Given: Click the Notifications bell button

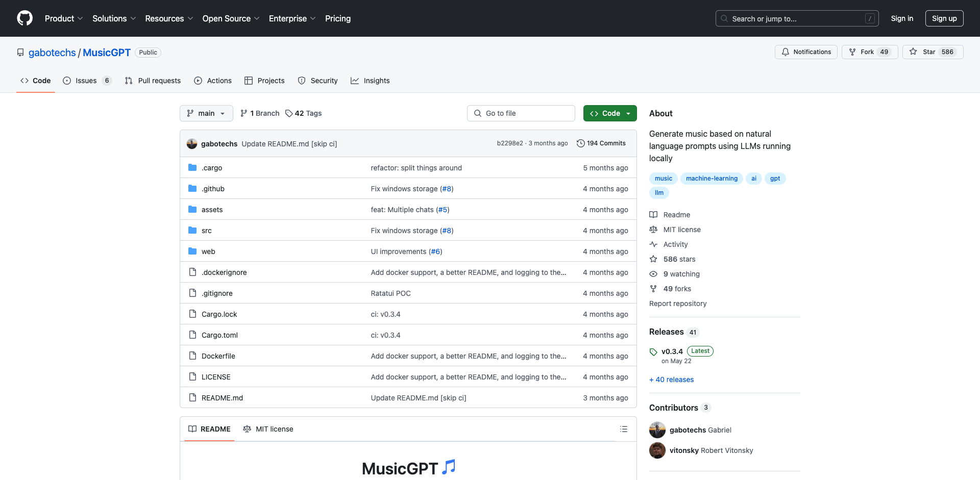Looking at the screenshot, I should coord(806,52).
